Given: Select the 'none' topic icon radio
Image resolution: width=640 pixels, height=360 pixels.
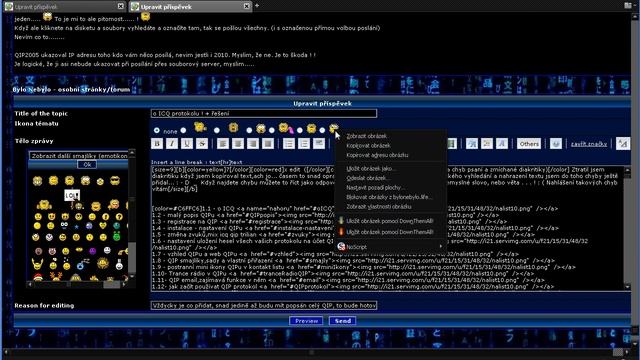Looking at the screenshot, I should (157, 131).
